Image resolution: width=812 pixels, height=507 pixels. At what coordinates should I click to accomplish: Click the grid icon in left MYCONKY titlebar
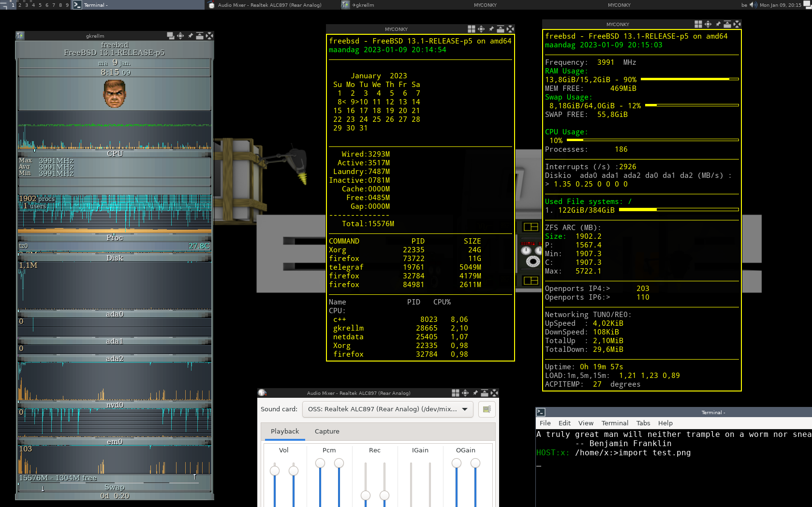[472, 29]
